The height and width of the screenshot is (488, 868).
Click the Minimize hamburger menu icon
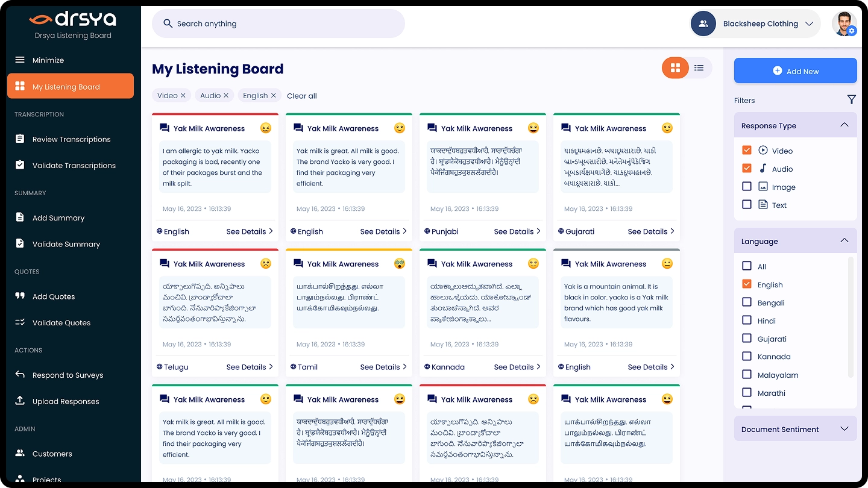(20, 60)
